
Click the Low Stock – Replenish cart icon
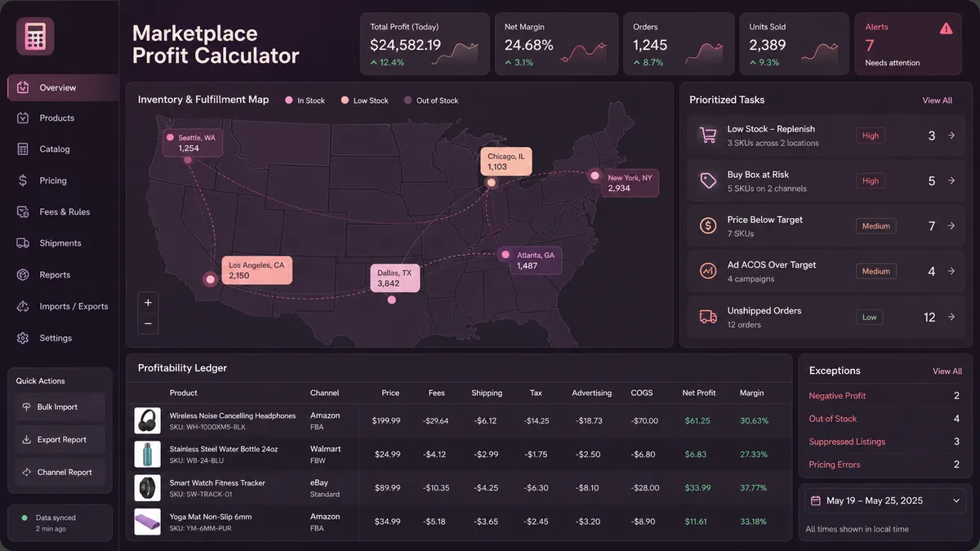707,136
